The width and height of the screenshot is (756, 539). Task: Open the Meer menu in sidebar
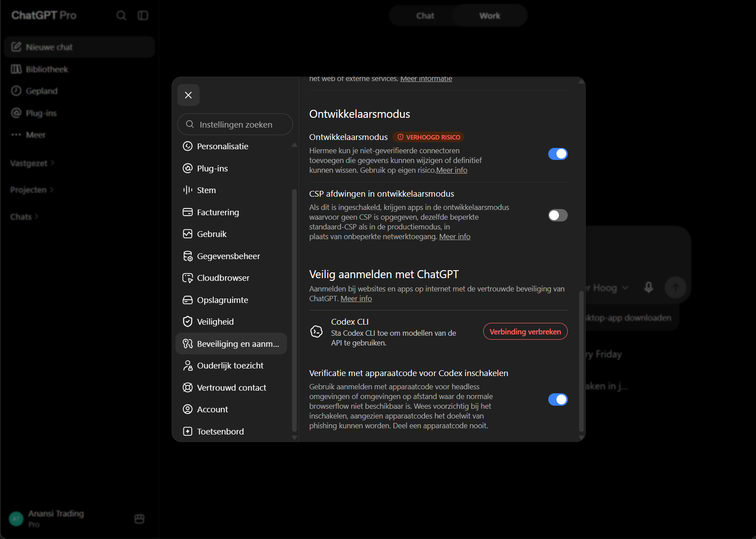29,135
